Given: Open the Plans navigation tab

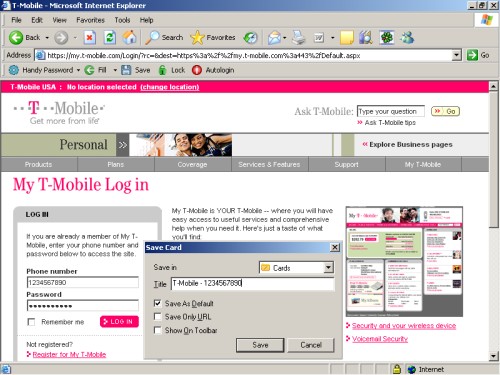Looking at the screenshot, I should [116, 164].
